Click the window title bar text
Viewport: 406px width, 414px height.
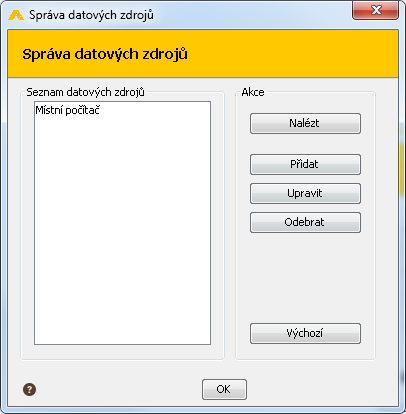91,15
